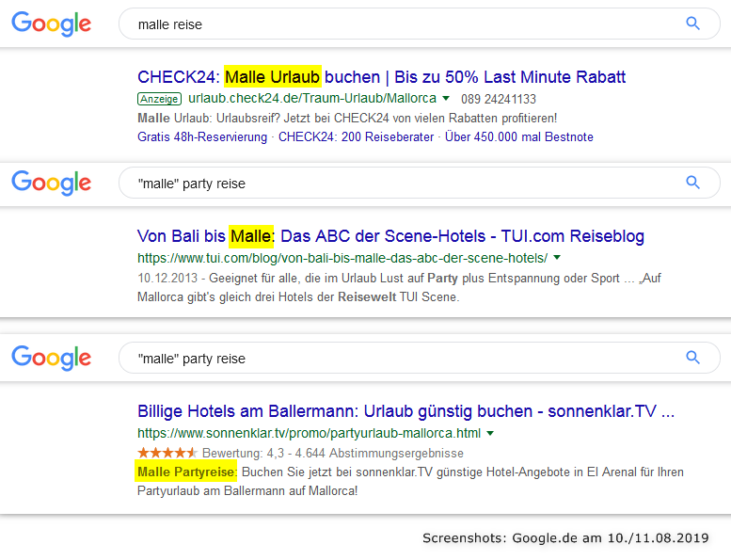Image resolution: width=731 pixels, height=560 pixels.
Task: Expand the dropdown arrow next to the urlaub.check24.de URL
Action: pos(446,99)
